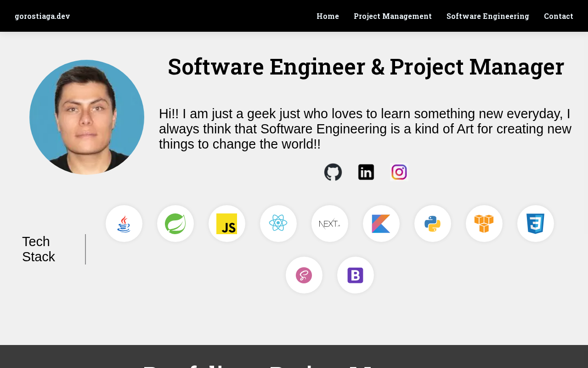Select the Bootstrap B icon

pyautogui.click(x=356, y=275)
